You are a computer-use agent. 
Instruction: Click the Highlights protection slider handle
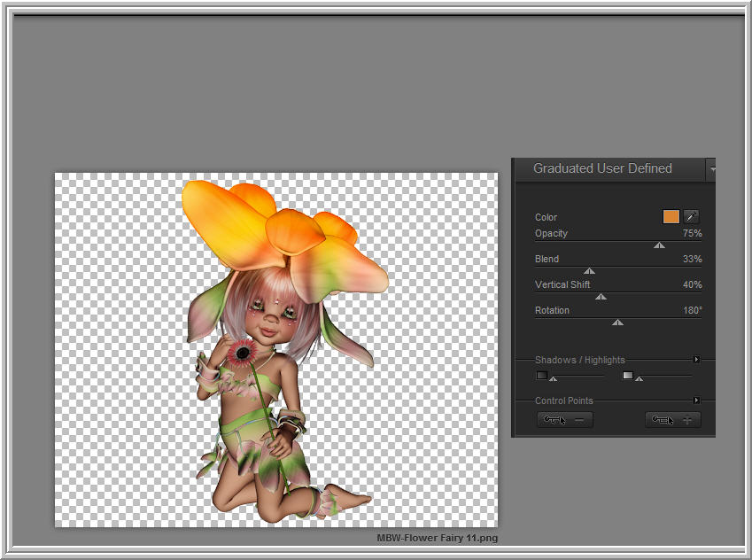click(639, 378)
